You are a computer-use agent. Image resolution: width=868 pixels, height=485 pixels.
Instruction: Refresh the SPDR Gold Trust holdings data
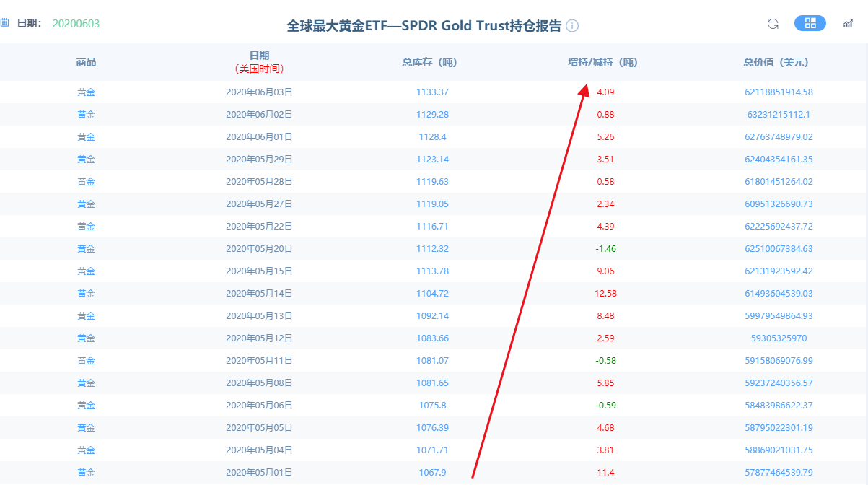tap(773, 24)
